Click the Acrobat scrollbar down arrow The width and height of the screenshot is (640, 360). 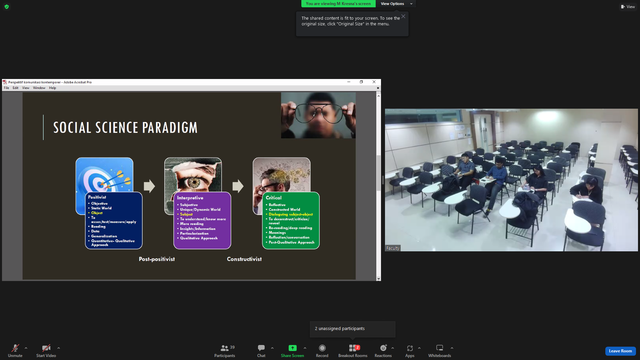coord(378,279)
